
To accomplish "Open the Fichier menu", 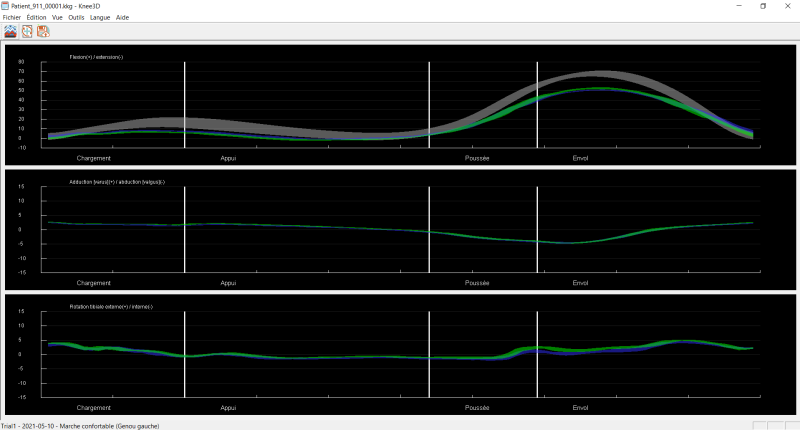I will pos(12,17).
